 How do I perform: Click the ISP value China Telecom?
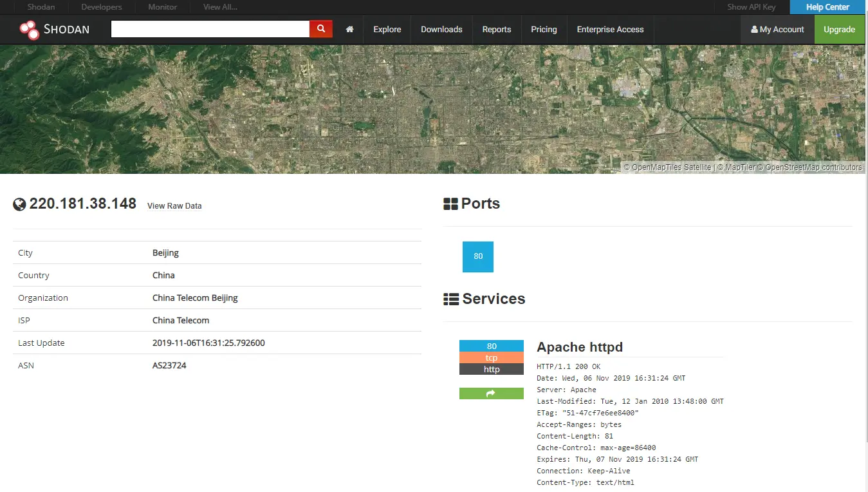(x=181, y=321)
